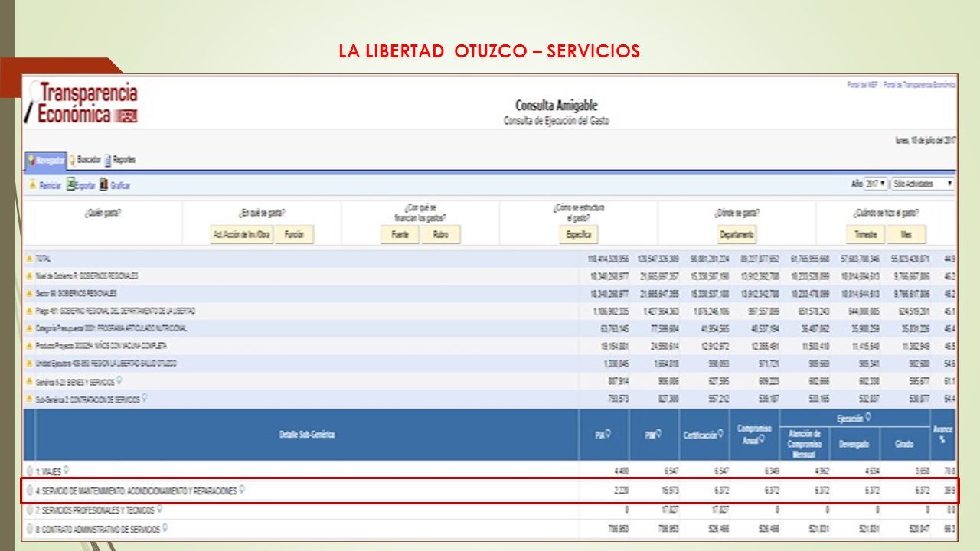Click the Exportar link
This screenshot has height=551, width=980.
click(x=86, y=185)
